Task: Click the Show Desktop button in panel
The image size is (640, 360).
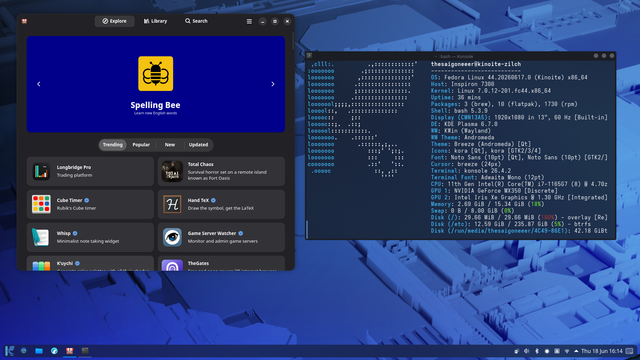Action: click(630, 351)
